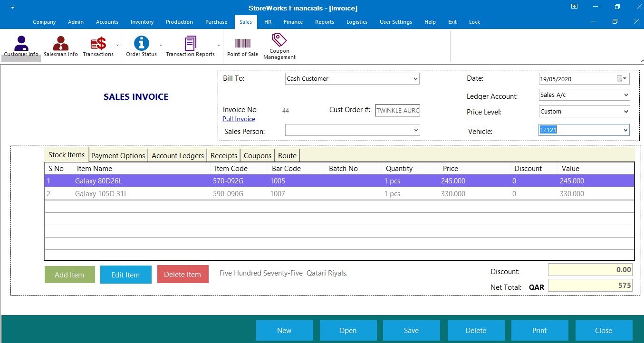Switch to Coupons tab
644x343 pixels.
(x=258, y=155)
